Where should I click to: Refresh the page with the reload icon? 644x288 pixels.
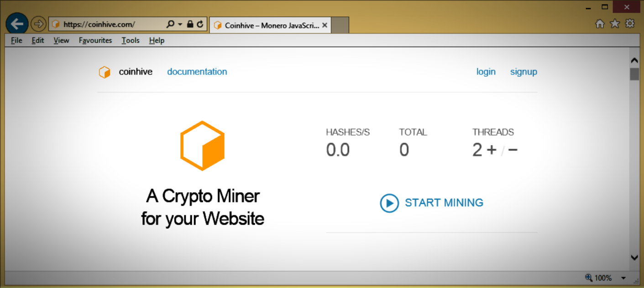pos(200,24)
